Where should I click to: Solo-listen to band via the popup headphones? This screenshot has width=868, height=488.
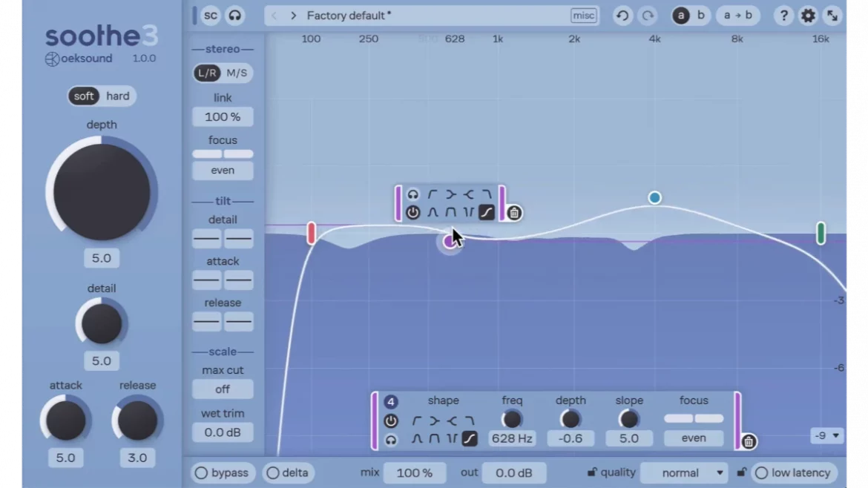(413, 194)
